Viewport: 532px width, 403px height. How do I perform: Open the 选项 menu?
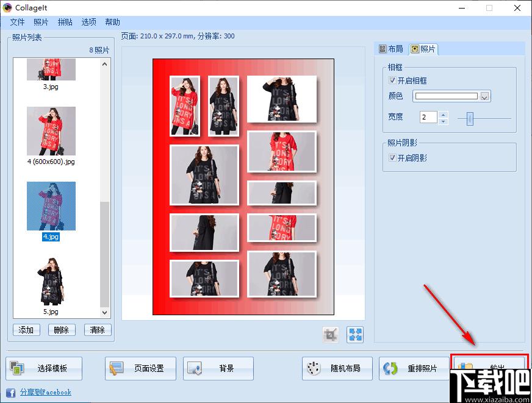tap(88, 22)
